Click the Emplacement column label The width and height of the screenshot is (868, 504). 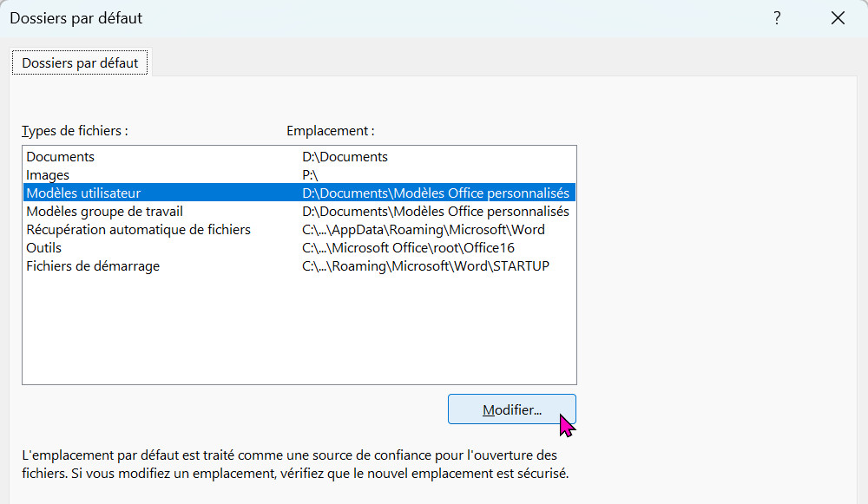pos(330,131)
